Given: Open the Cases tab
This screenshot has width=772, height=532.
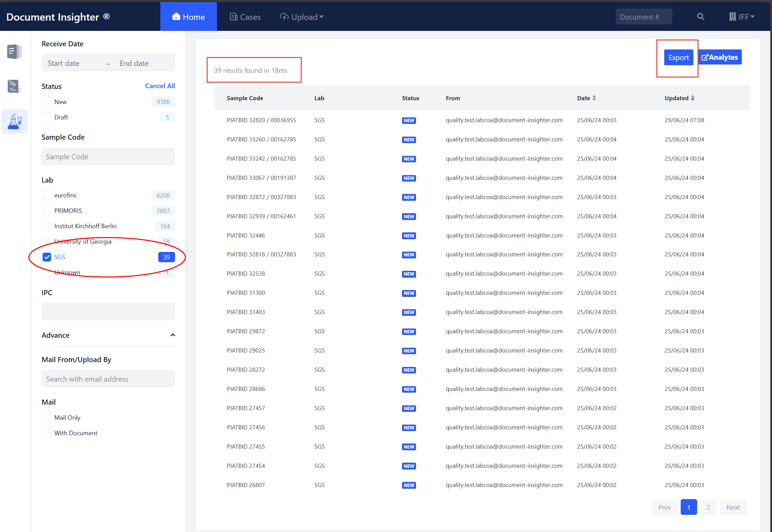Looking at the screenshot, I should click(x=245, y=17).
